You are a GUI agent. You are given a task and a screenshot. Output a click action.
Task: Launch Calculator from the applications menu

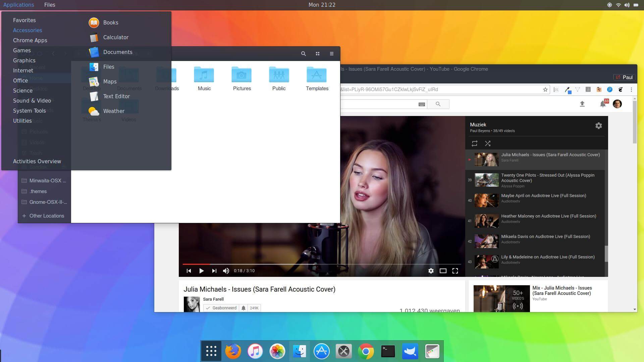pos(115,37)
